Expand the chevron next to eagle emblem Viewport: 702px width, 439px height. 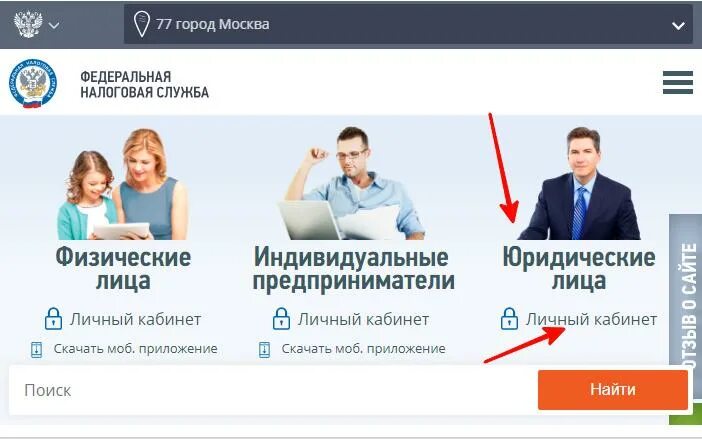[54, 26]
